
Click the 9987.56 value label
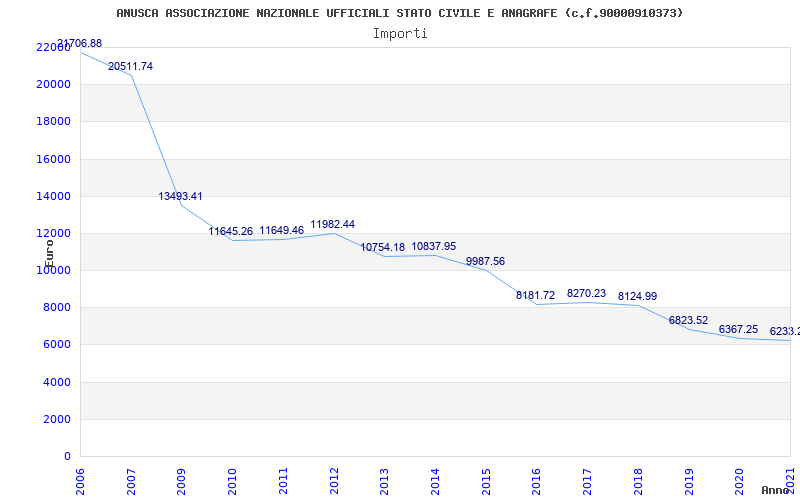485,261
